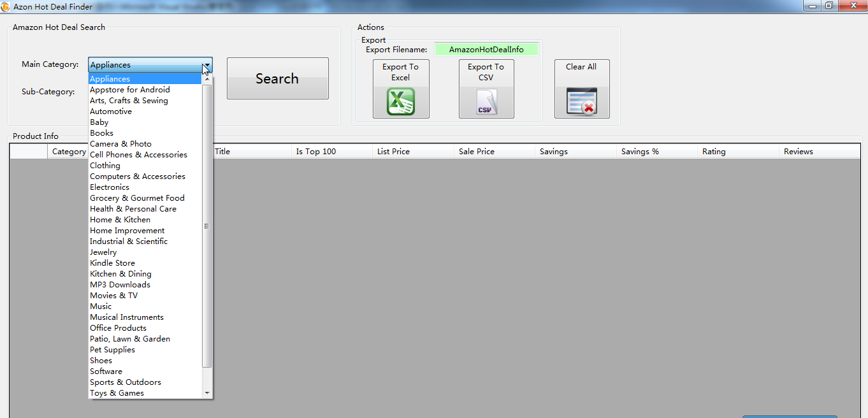This screenshot has height=418, width=868.
Task: Choose Industrial & Scientific
Action: pyautogui.click(x=145, y=241)
